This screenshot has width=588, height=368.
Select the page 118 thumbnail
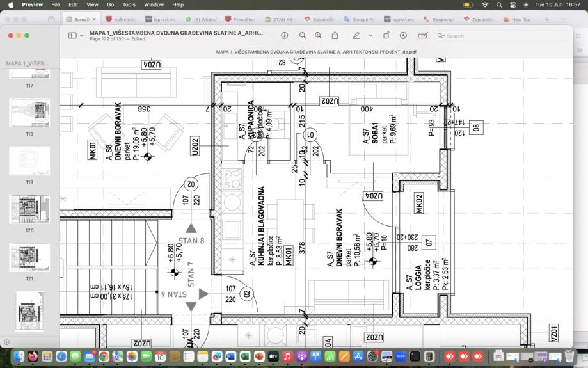(x=29, y=113)
